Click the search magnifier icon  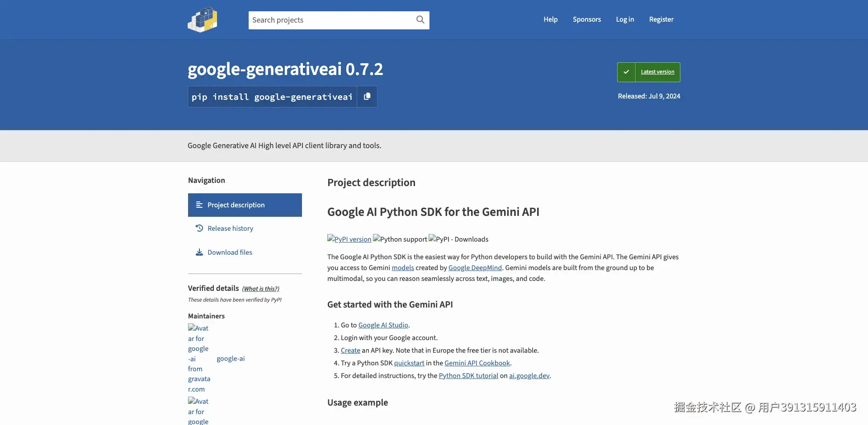point(420,20)
